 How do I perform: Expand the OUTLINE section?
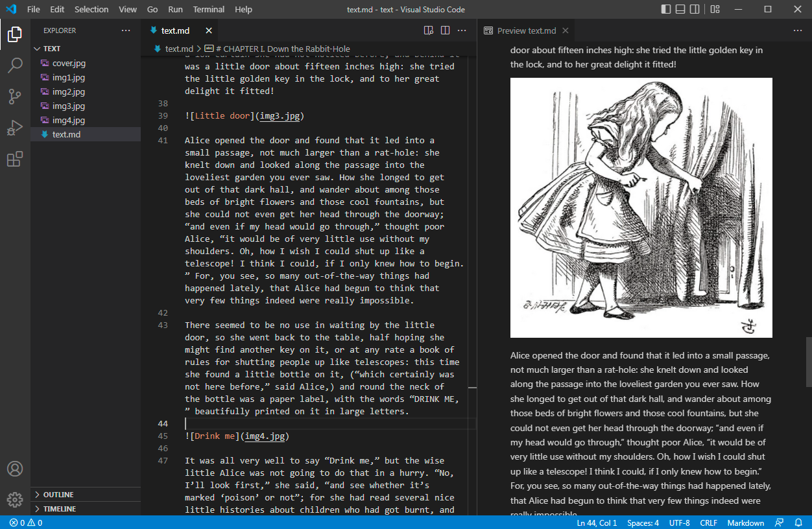(86, 495)
